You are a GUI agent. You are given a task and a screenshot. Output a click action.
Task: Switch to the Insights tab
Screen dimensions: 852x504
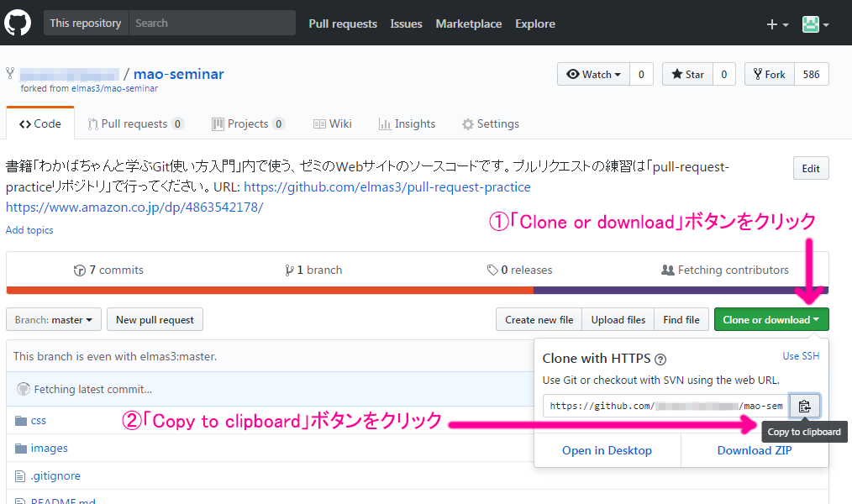point(407,123)
